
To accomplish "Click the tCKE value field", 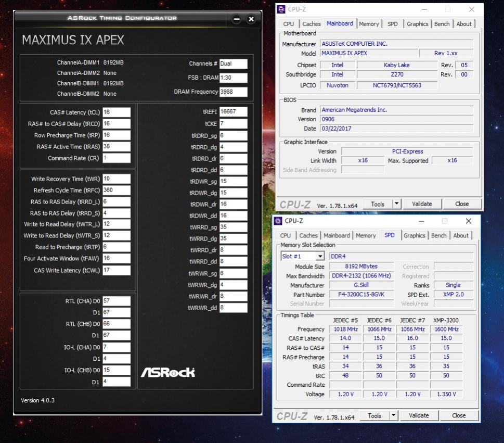I will pyautogui.click(x=234, y=124).
